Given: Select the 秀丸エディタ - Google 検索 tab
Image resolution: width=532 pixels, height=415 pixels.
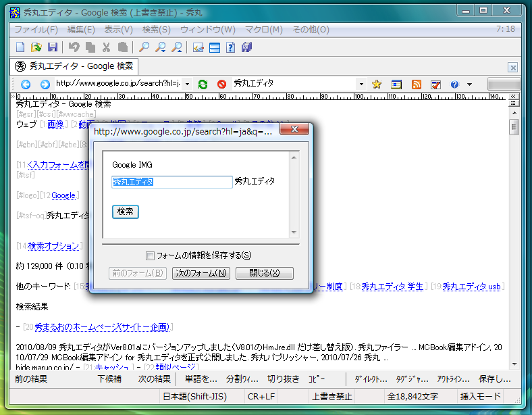Looking at the screenshot, I should pos(74,66).
